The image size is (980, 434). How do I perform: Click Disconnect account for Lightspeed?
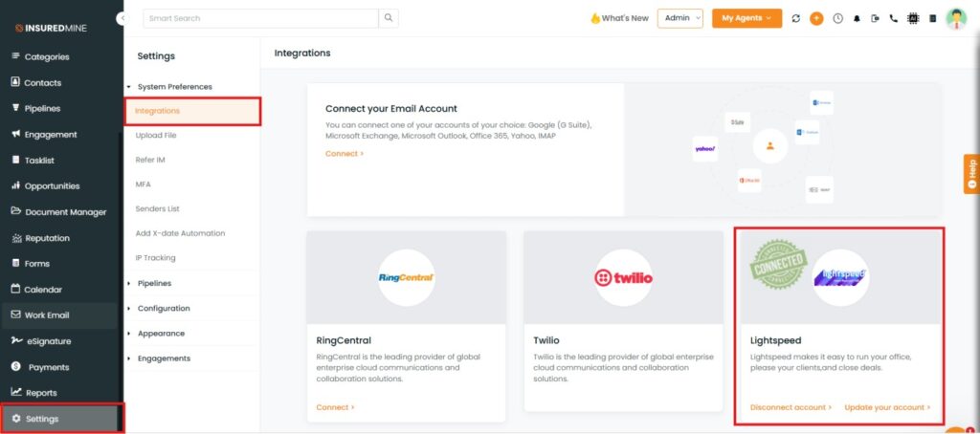(x=791, y=407)
